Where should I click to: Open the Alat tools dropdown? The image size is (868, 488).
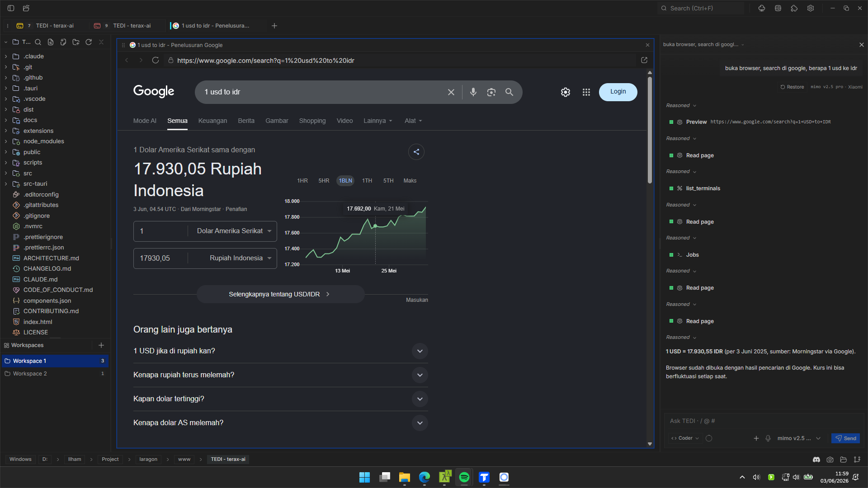pyautogui.click(x=413, y=121)
